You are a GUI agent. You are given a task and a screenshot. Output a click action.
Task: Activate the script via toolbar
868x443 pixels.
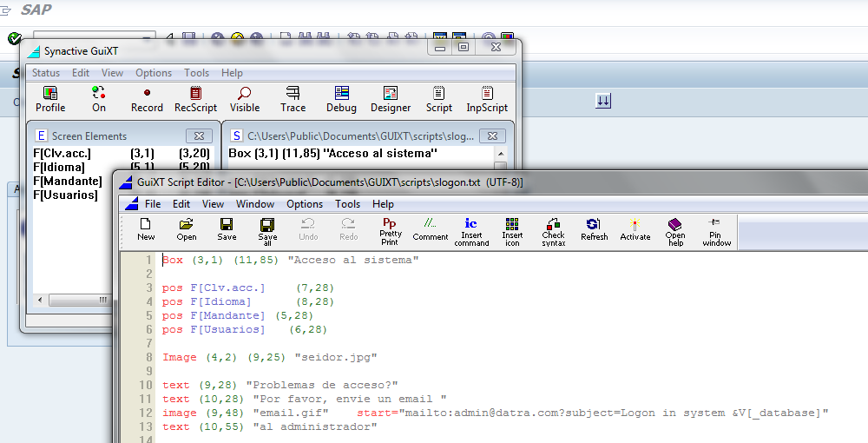[635, 229]
